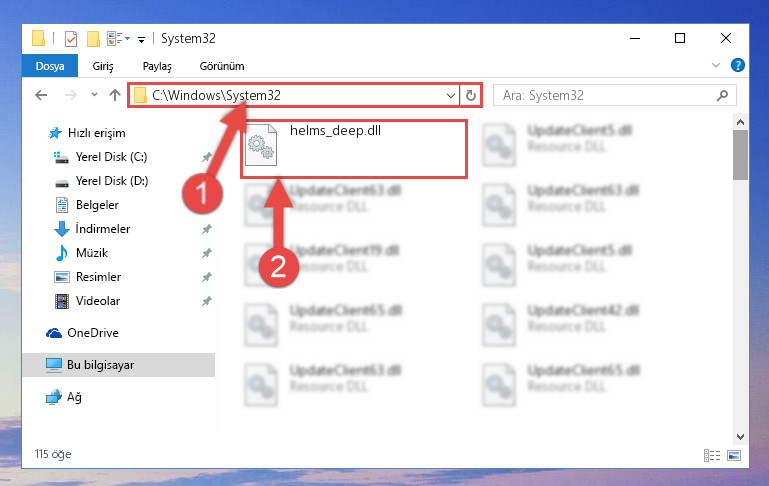
Task: Switch to the Görünüm tab
Action: click(222, 66)
